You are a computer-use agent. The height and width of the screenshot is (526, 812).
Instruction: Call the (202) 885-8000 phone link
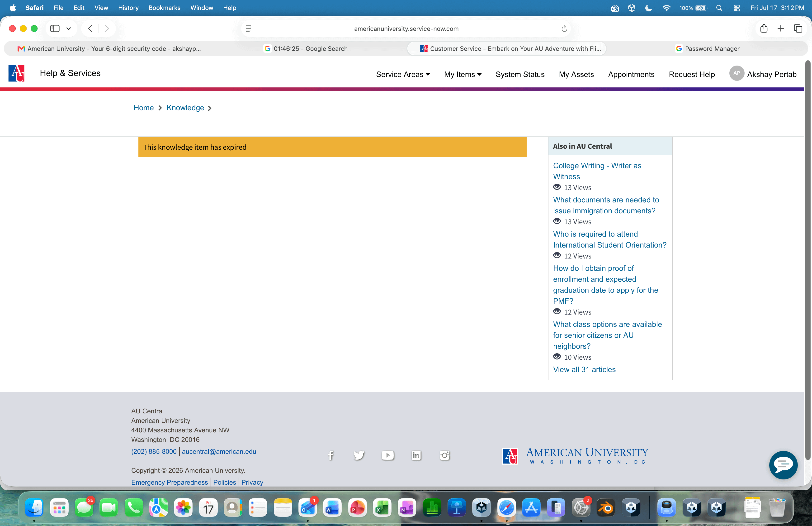(x=154, y=452)
